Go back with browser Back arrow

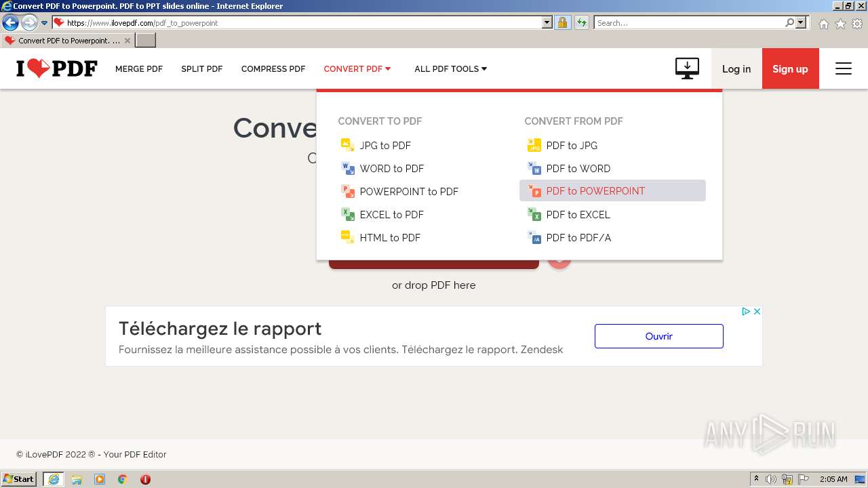(10, 22)
